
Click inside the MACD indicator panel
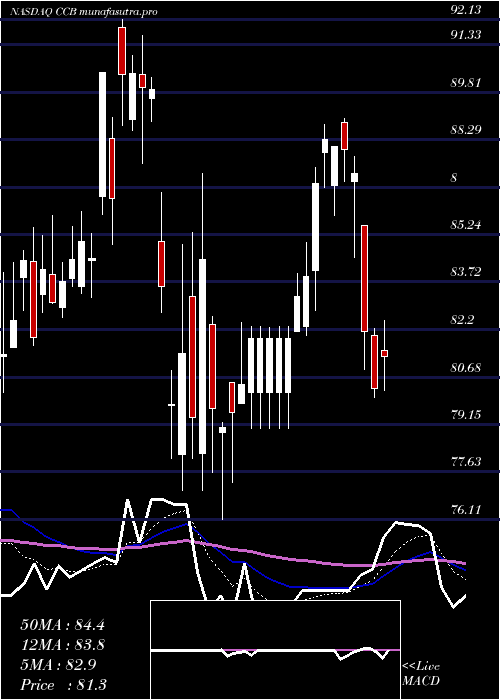(275, 650)
